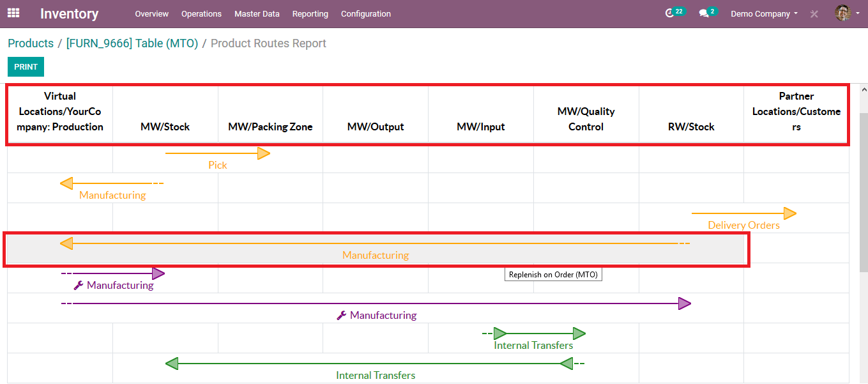The image size is (868, 384).
Task: Click the Delivery Orders rule label
Action: click(x=744, y=225)
